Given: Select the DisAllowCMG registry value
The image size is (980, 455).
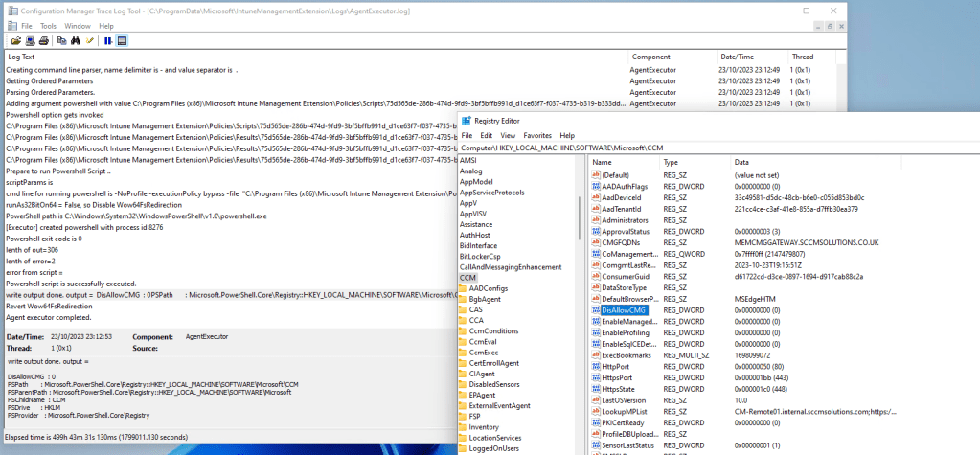Looking at the screenshot, I should pos(624,310).
